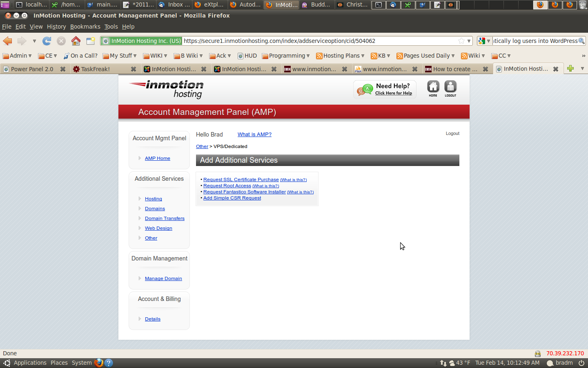This screenshot has width=588, height=368.
Task: Open the help icon in bottom panel
Action: [109, 363]
